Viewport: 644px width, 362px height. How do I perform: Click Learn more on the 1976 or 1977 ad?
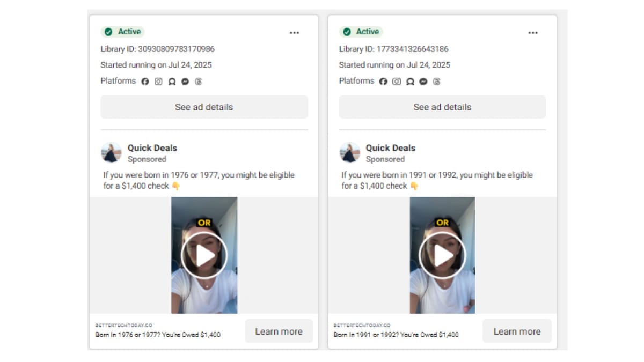coord(279,331)
